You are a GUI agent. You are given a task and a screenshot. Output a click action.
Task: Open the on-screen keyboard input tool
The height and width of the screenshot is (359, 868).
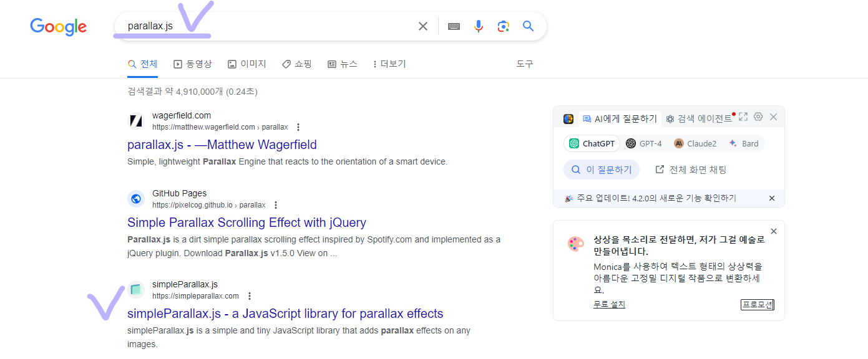(454, 26)
